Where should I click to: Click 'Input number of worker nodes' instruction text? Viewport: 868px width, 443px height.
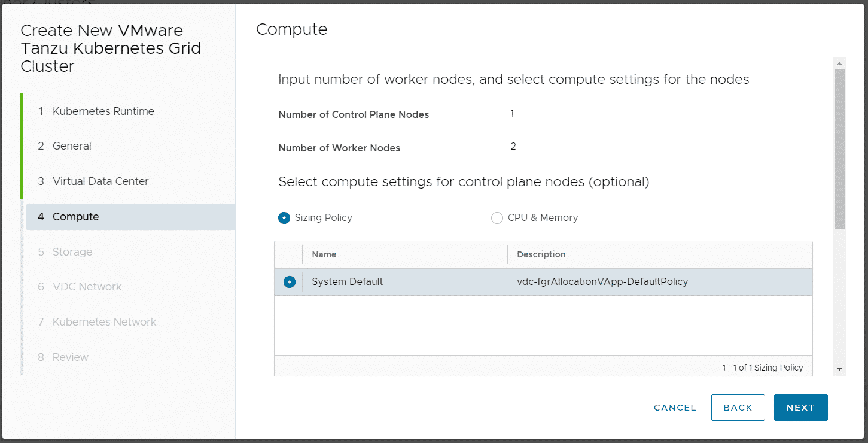[514, 80]
